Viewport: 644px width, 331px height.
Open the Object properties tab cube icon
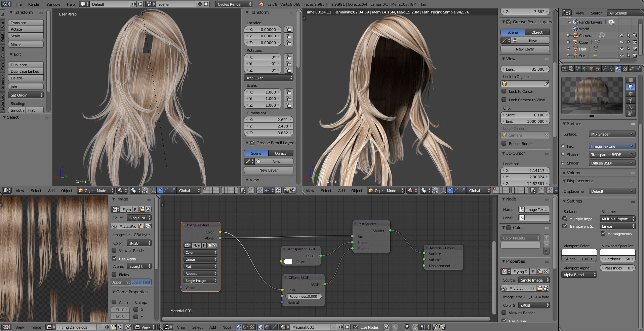pos(591,69)
